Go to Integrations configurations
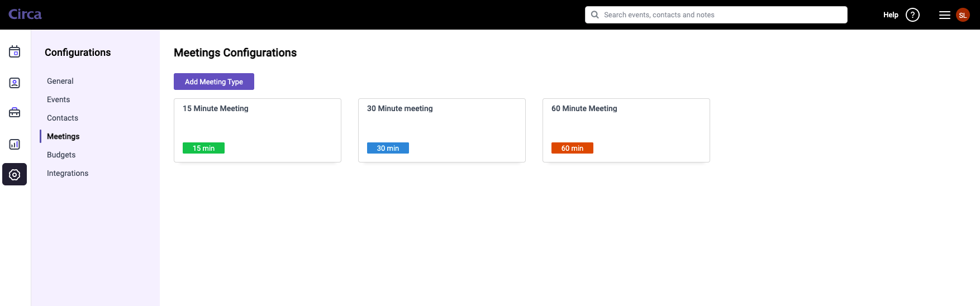 (x=68, y=173)
